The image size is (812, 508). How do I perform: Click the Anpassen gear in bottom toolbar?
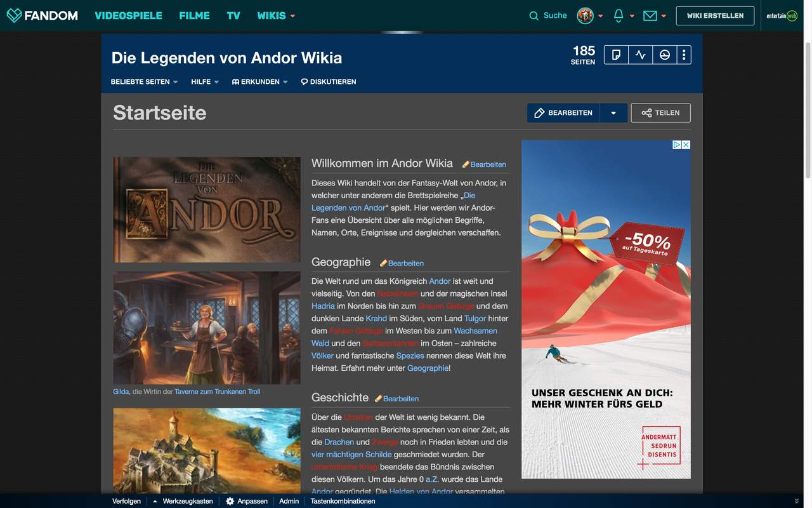point(230,501)
